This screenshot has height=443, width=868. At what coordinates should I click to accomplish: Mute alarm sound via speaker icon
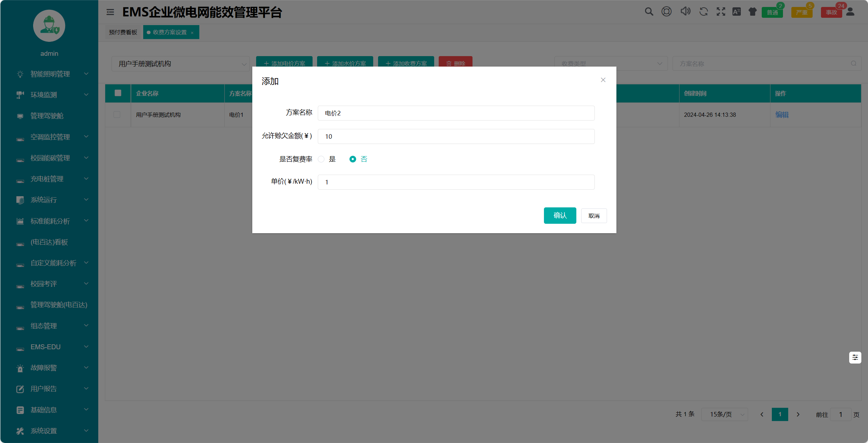685,12
